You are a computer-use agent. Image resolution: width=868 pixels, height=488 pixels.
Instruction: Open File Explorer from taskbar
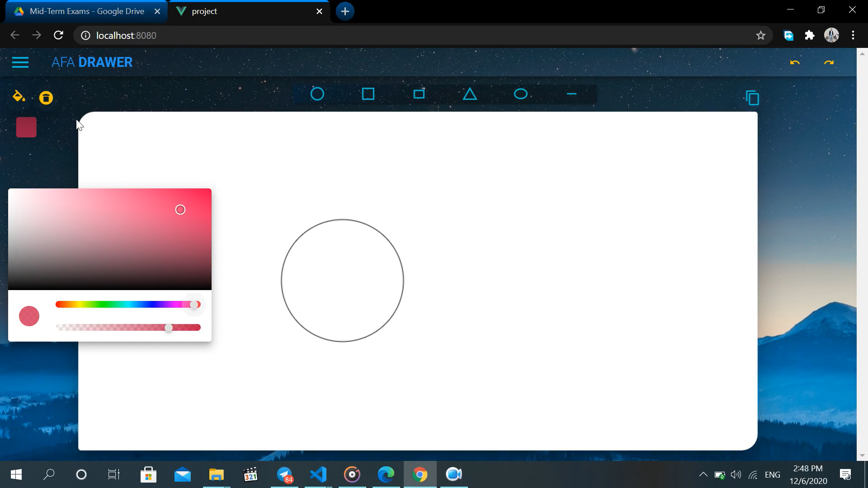point(217,474)
